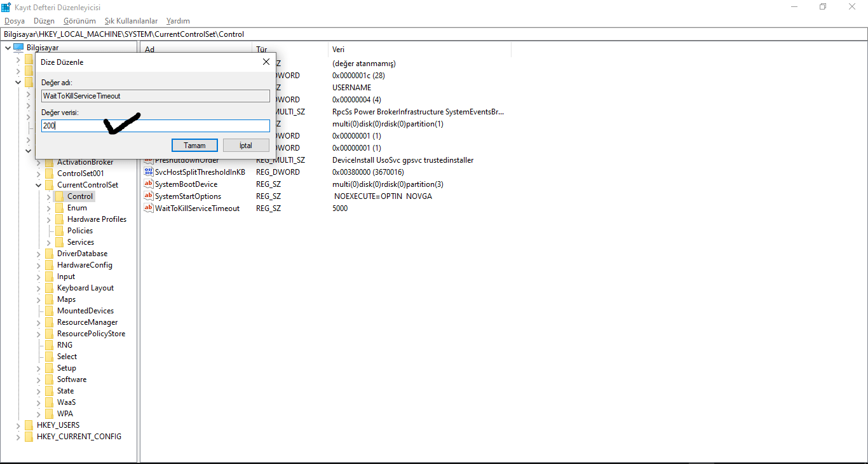The height and width of the screenshot is (464, 868).
Task: Click the HKEY_USERS folder icon
Action: pos(29,425)
